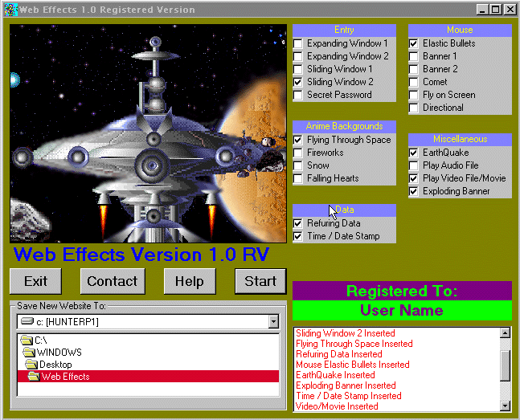The image size is (520, 420).
Task: Uncheck the Sliding Window 2 option
Action: [x=298, y=82]
